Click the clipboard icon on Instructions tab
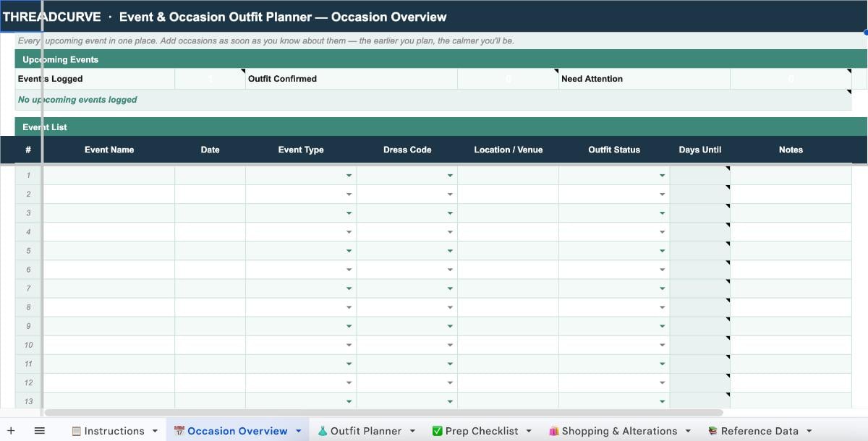The height and width of the screenshot is (441, 868). (x=75, y=430)
